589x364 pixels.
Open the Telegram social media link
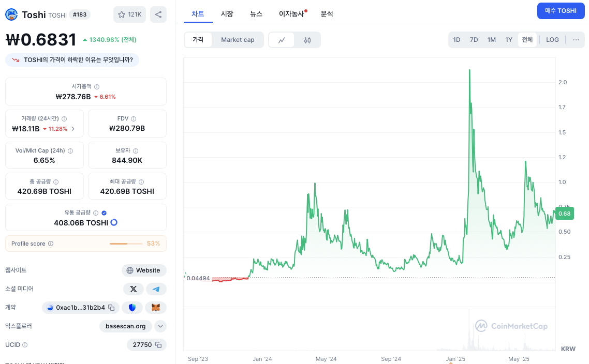click(156, 289)
